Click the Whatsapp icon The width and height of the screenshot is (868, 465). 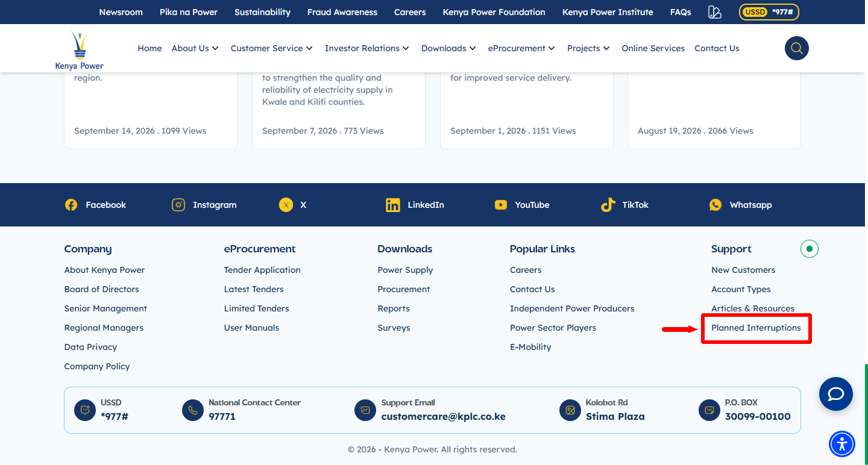(715, 205)
